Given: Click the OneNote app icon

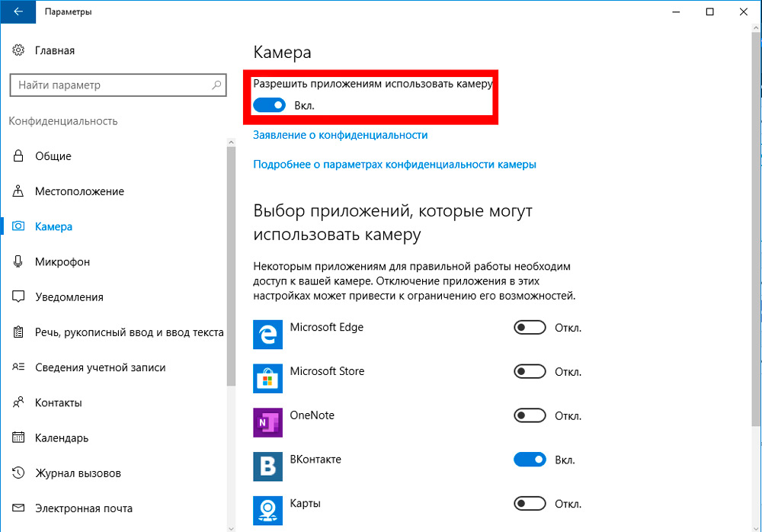Looking at the screenshot, I should click(x=267, y=422).
